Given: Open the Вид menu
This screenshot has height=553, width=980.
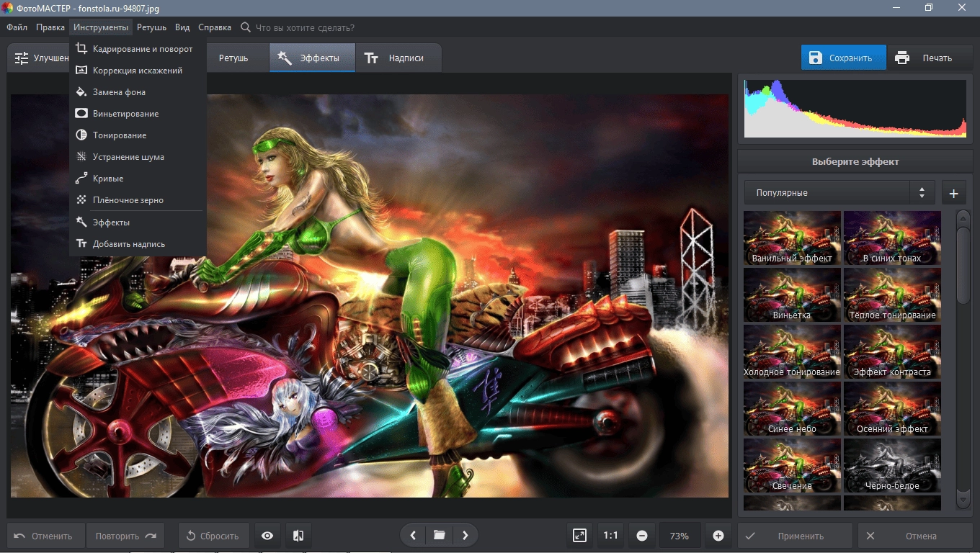Looking at the screenshot, I should tap(182, 27).
